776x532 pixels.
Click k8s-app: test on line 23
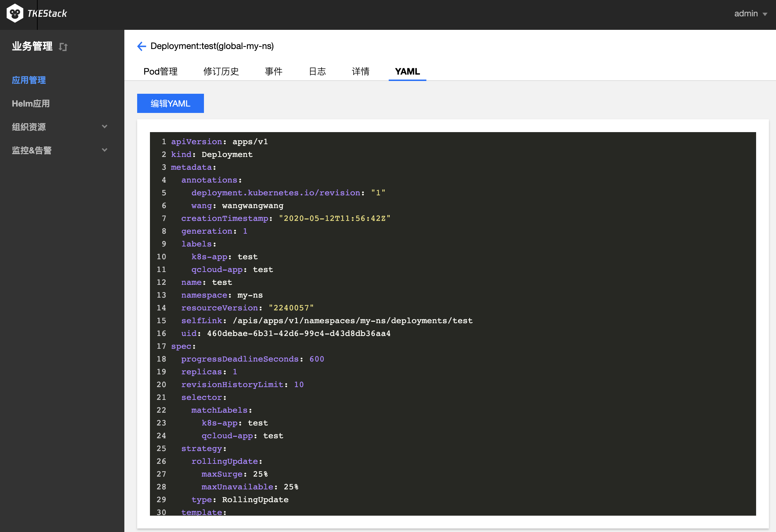point(235,423)
